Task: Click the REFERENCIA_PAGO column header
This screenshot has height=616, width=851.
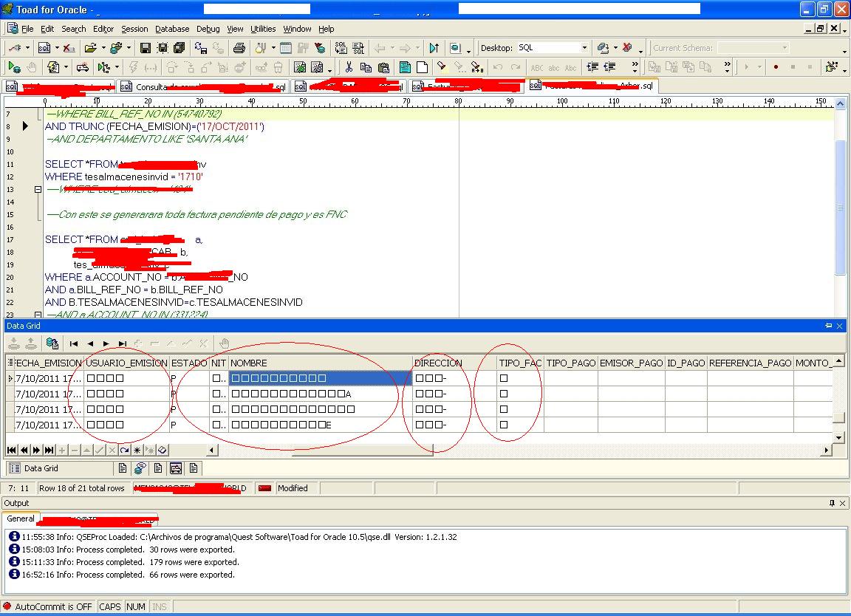Action: pos(750,363)
